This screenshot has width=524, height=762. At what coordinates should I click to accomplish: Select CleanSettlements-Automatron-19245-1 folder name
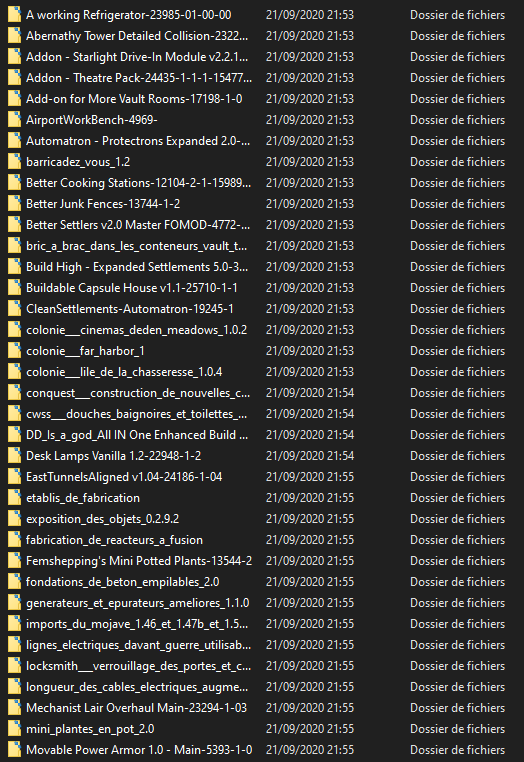point(130,309)
